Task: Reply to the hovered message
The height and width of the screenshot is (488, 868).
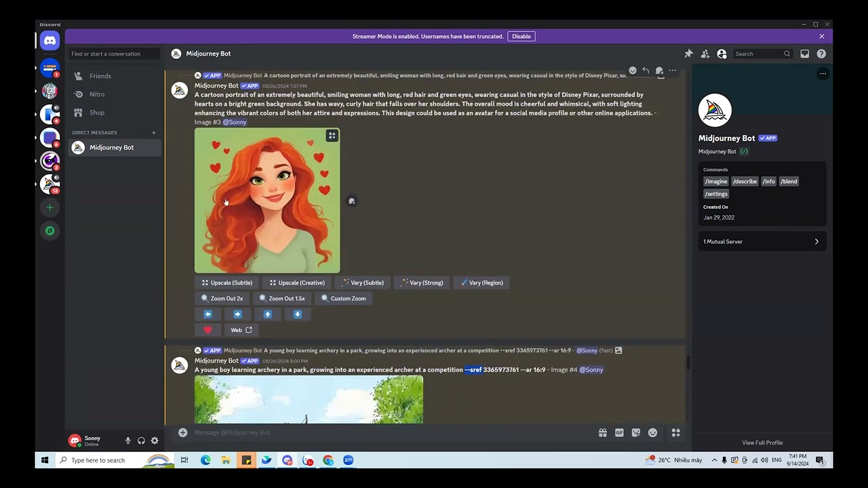Action: [646, 70]
